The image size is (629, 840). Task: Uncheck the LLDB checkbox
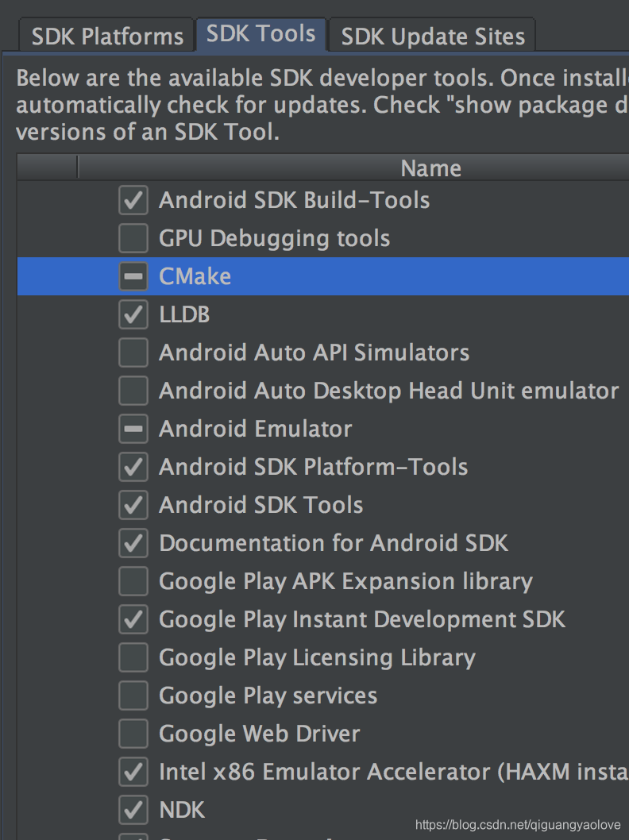click(x=133, y=314)
